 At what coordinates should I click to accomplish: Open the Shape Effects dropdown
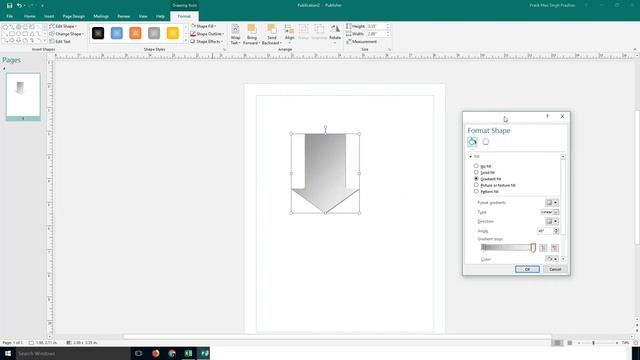point(207,42)
